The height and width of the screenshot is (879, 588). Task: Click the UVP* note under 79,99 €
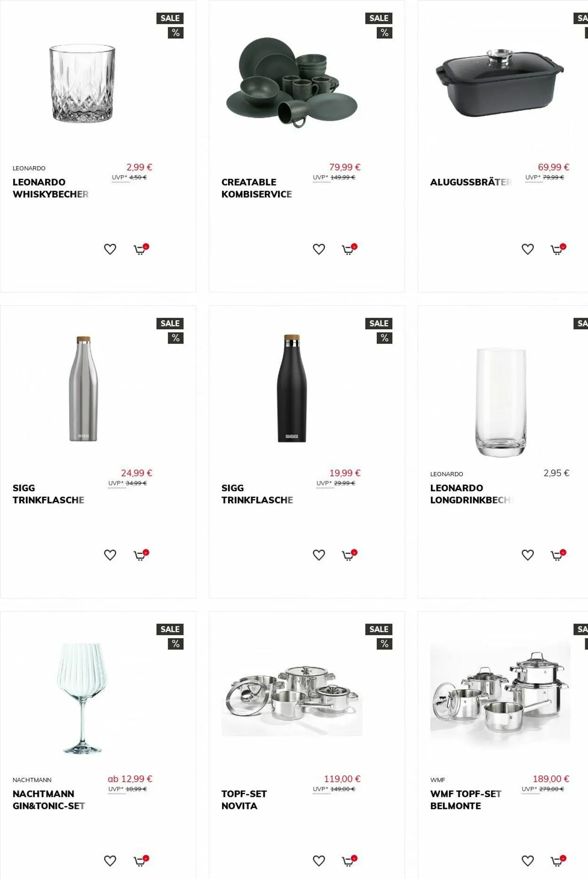point(320,178)
